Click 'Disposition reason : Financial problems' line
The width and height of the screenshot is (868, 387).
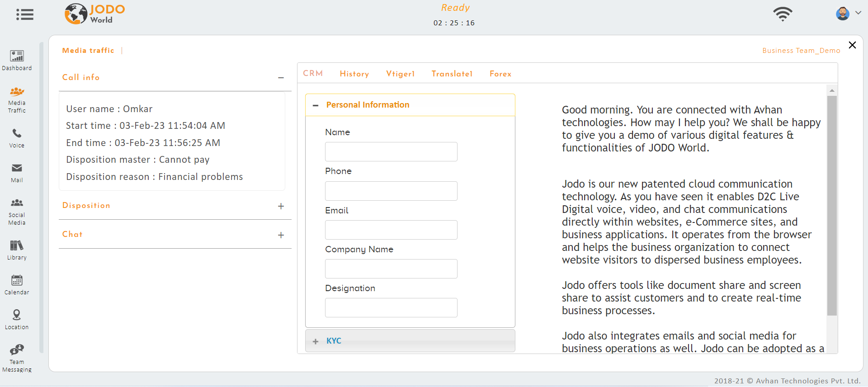tap(155, 177)
